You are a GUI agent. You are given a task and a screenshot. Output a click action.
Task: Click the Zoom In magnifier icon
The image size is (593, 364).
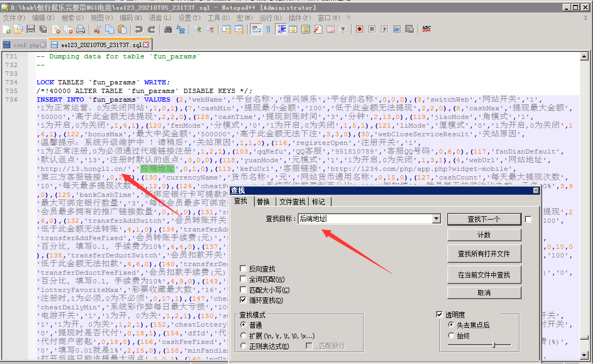tap(197, 30)
